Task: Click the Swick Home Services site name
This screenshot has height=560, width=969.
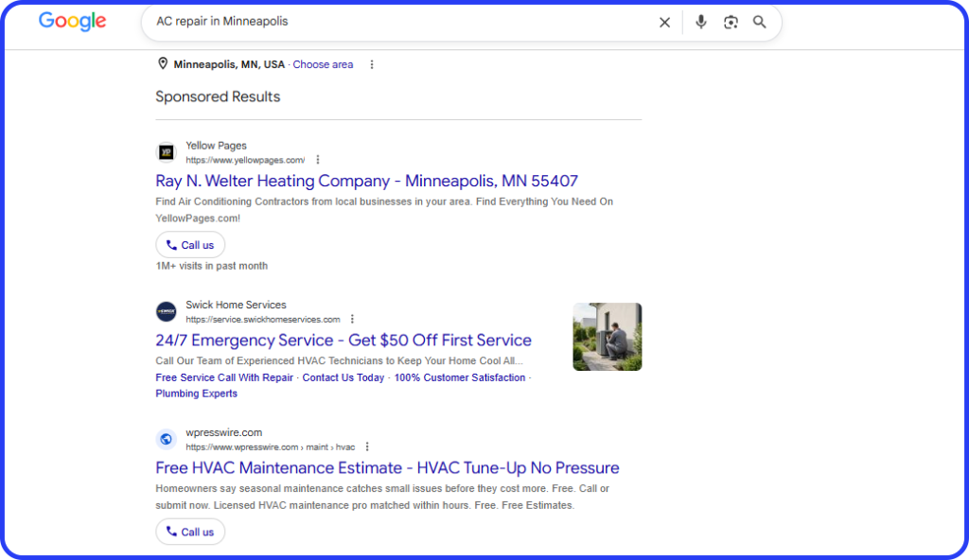Action: point(236,305)
